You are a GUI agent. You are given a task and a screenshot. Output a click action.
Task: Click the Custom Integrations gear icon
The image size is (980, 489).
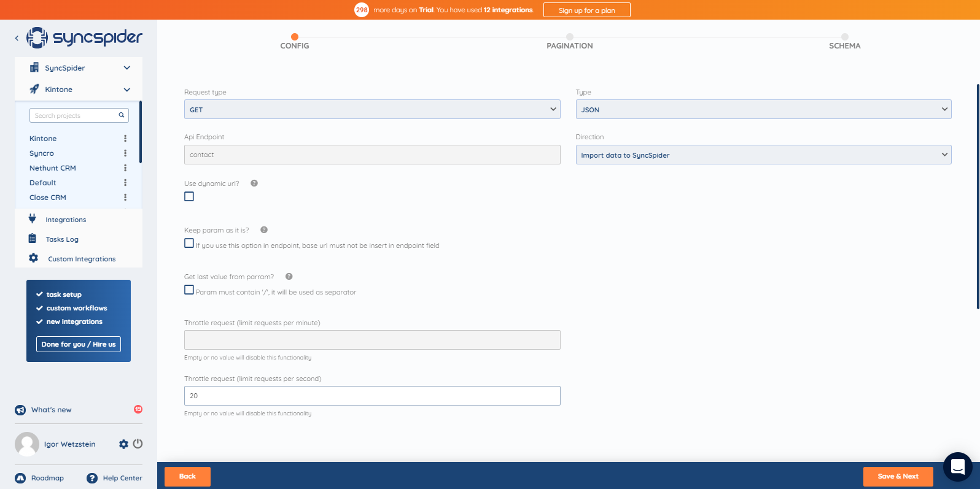click(x=34, y=258)
